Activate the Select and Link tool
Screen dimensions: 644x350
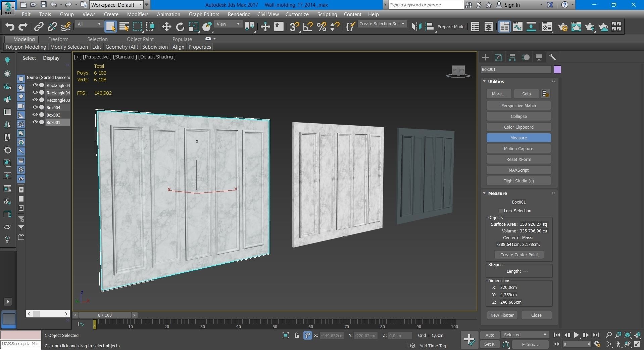[39, 27]
